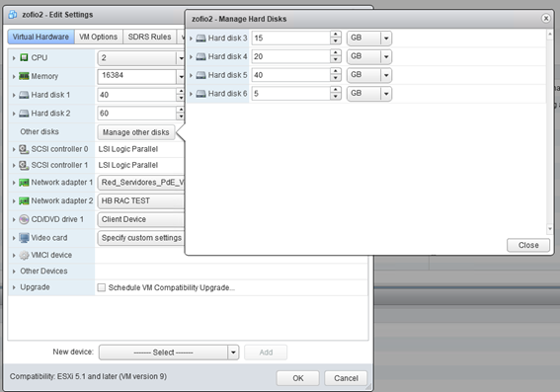
Task: Click the CPU chip icon
Action: pyautogui.click(x=24, y=57)
